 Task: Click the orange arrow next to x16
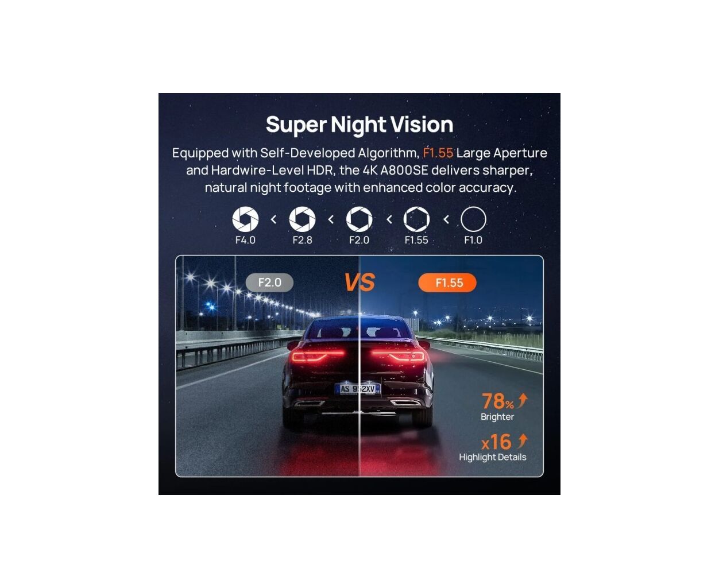tap(521, 441)
